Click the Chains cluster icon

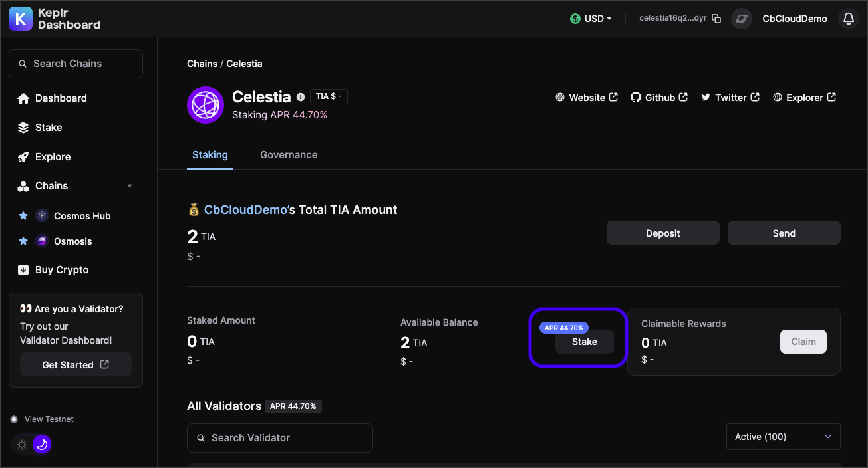[x=23, y=186]
